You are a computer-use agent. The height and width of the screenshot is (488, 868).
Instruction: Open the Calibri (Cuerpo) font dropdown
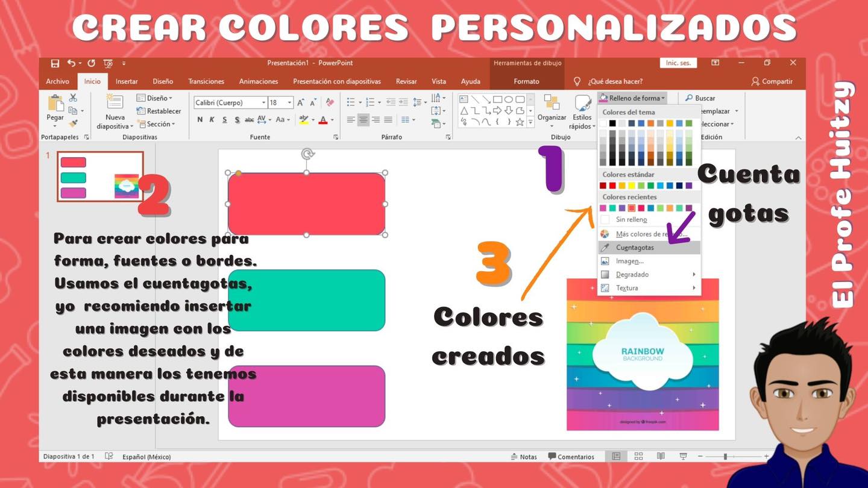[230, 103]
